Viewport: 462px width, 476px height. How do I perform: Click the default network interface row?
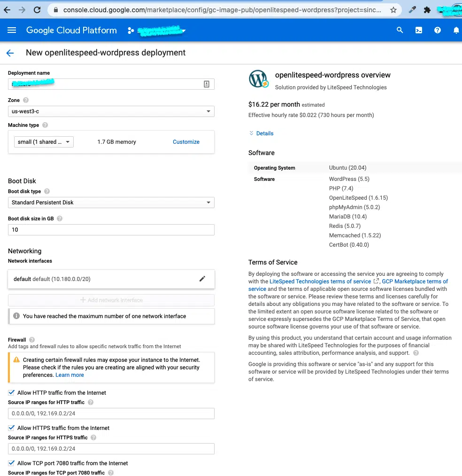111,279
